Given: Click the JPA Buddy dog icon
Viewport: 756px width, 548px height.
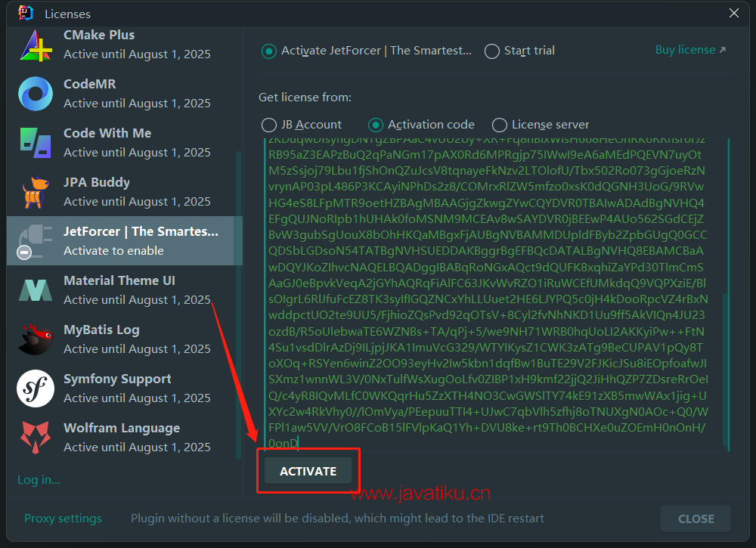Looking at the screenshot, I should point(36,192).
